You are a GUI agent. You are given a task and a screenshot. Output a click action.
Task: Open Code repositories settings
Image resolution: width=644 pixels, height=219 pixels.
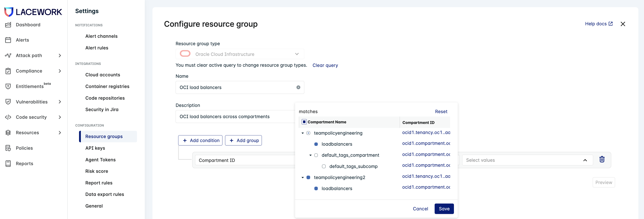[105, 98]
